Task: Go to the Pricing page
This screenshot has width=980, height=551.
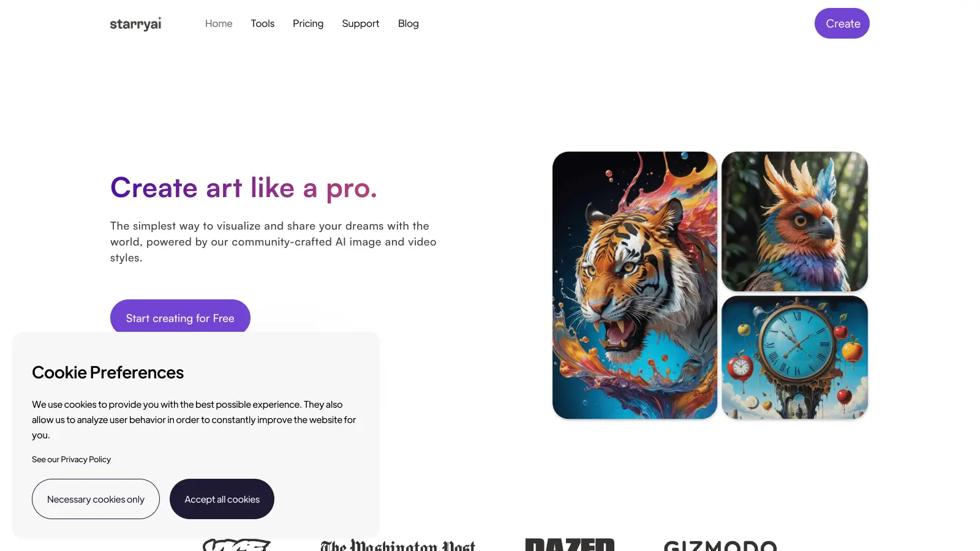Action: point(308,23)
